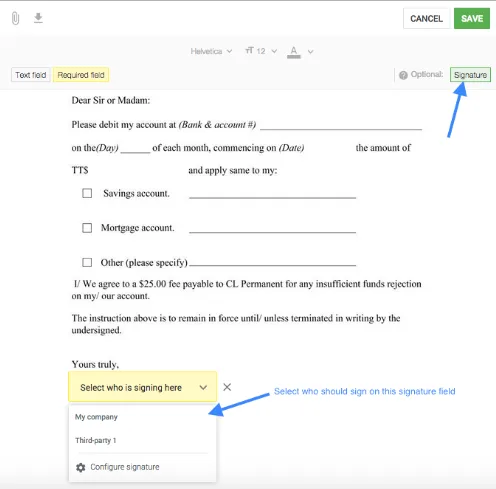
Task: Click the paperclip attachment icon
Action: click(15, 18)
